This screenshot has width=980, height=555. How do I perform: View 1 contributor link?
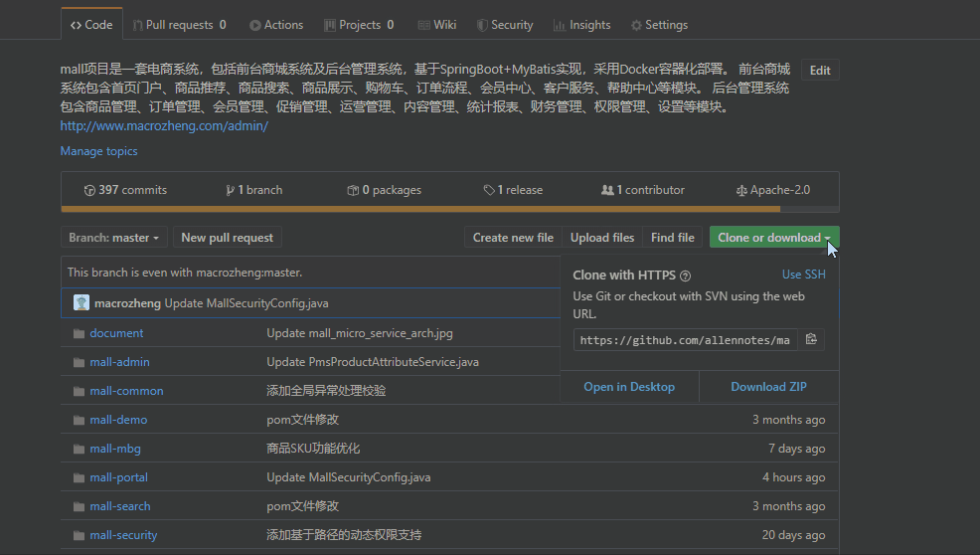pyautogui.click(x=643, y=190)
